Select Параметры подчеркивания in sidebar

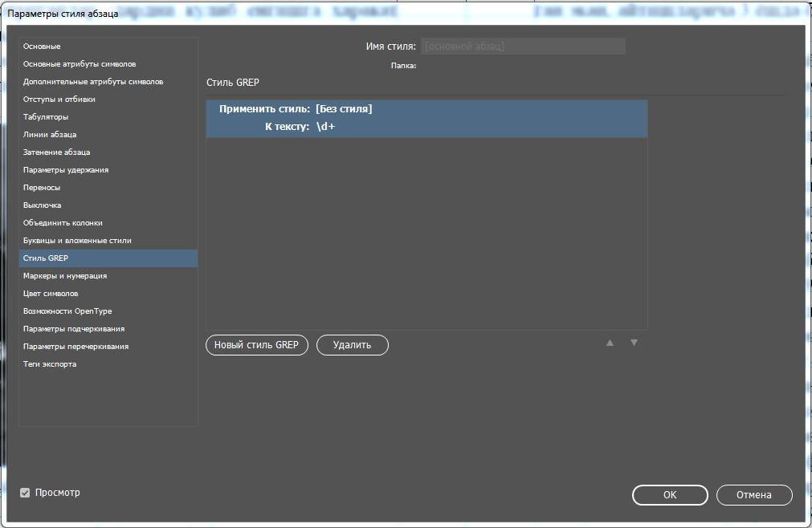(108, 329)
